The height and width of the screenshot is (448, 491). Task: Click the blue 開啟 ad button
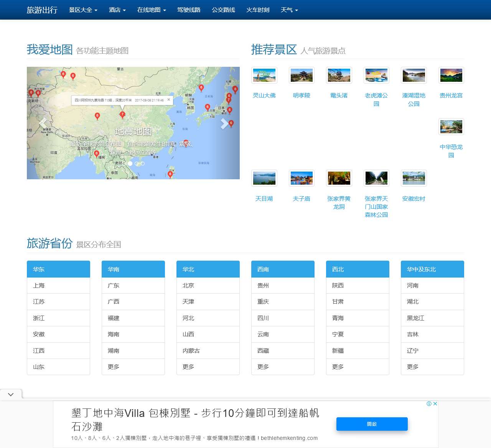pos(372,424)
